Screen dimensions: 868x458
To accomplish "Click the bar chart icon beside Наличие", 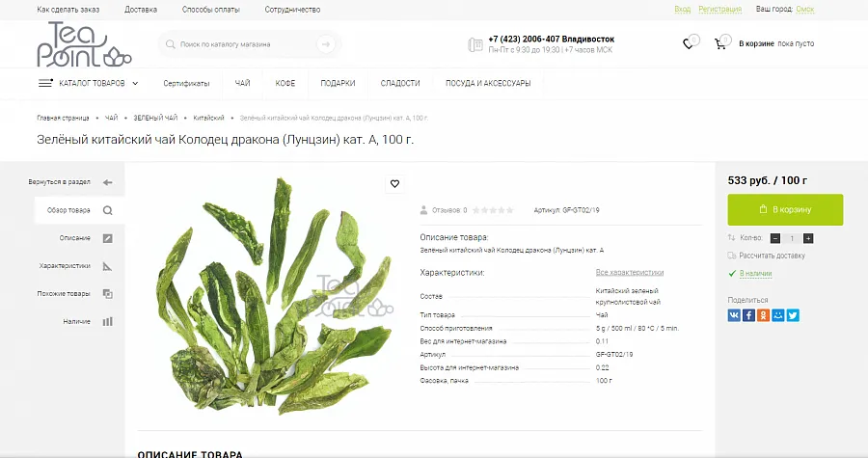I will coord(107,321).
